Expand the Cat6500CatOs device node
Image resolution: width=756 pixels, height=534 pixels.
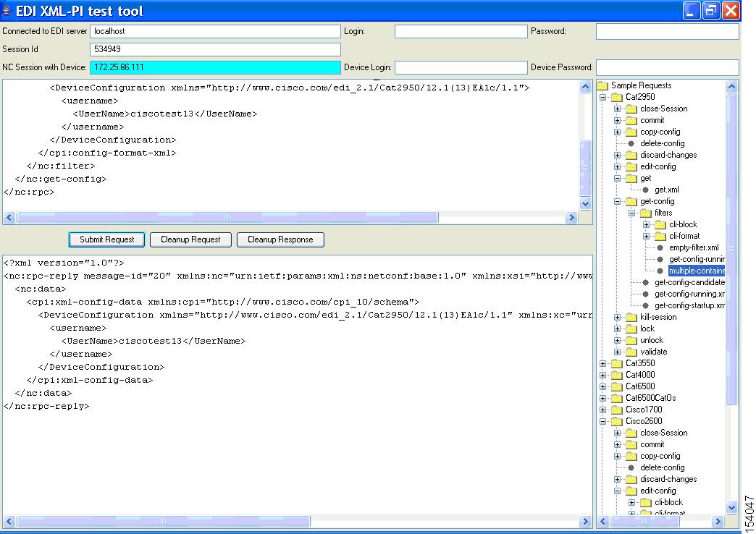602,398
